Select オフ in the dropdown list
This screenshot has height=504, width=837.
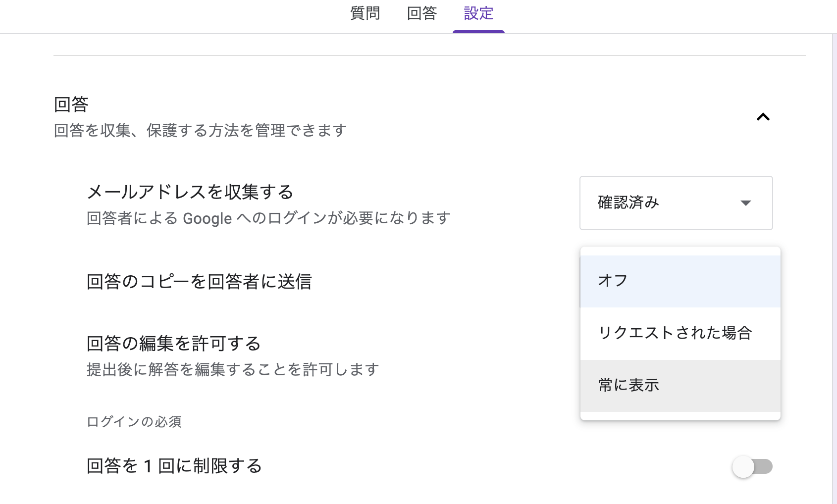point(680,281)
